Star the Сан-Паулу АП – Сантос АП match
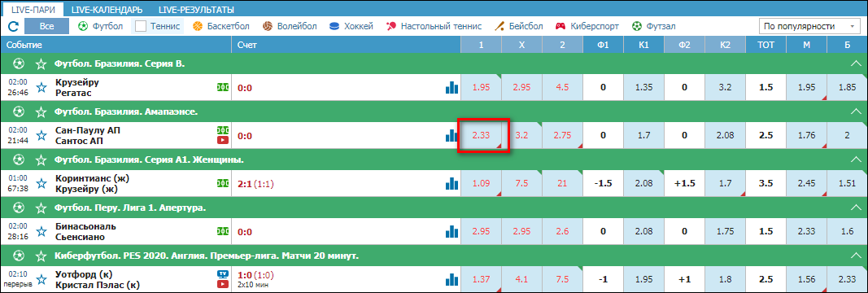The width and height of the screenshot is (868, 293). [x=41, y=136]
